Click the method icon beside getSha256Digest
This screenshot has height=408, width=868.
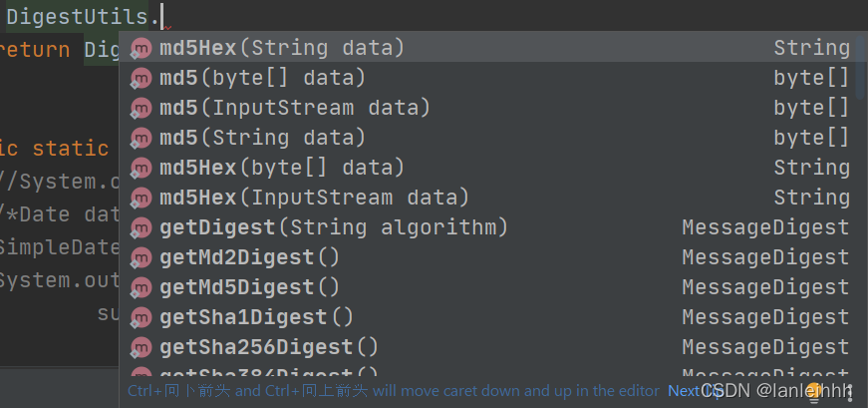pos(142,347)
